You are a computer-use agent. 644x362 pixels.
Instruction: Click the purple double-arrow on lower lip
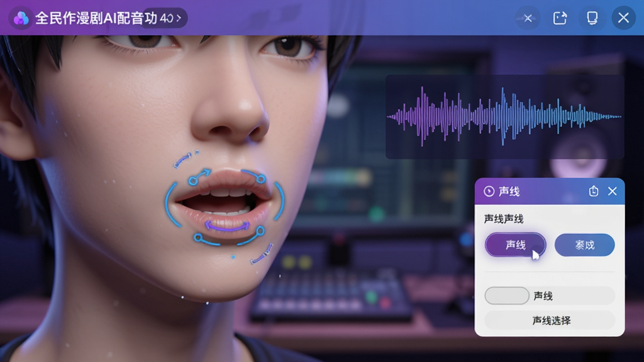click(227, 226)
